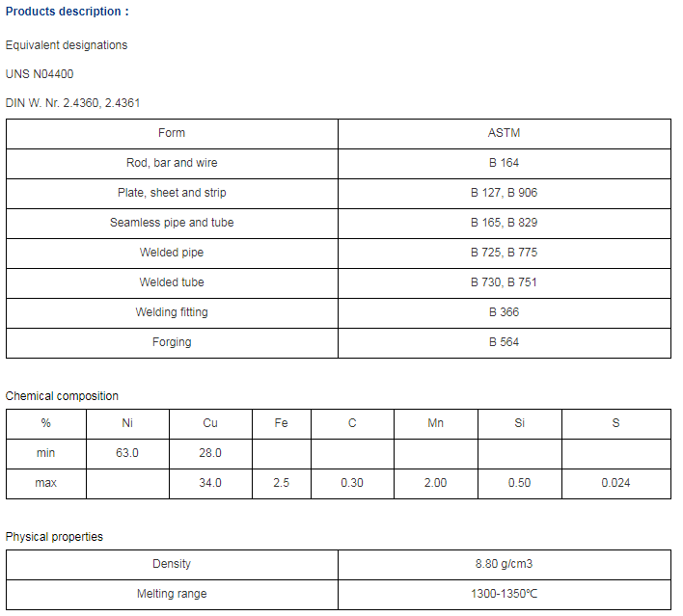Click the 'C' column header
Viewport: 683px width, 616px height.
click(352, 423)
